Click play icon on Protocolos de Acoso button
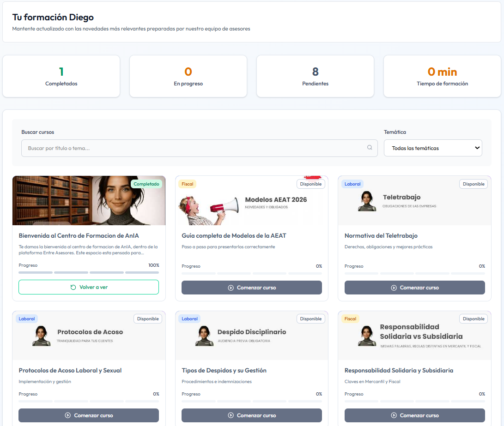Image resolution: width=504 pixels, height=426 pixels. pos(68,415)
